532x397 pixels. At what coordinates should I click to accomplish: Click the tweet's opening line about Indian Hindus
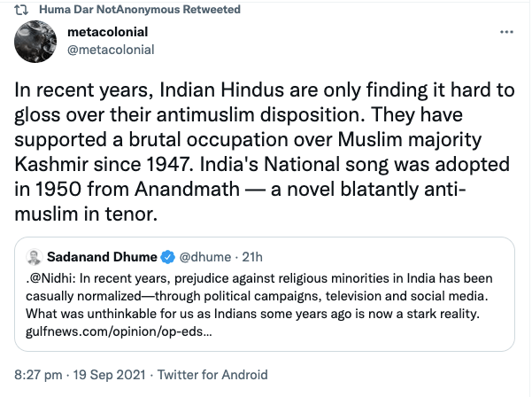click(x=257, y=97)
